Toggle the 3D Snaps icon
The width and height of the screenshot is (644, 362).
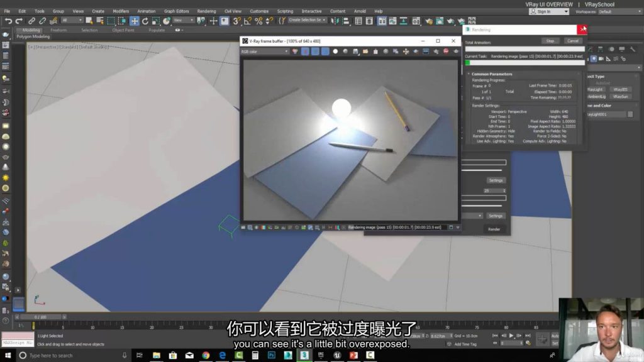tap(237, 21)
